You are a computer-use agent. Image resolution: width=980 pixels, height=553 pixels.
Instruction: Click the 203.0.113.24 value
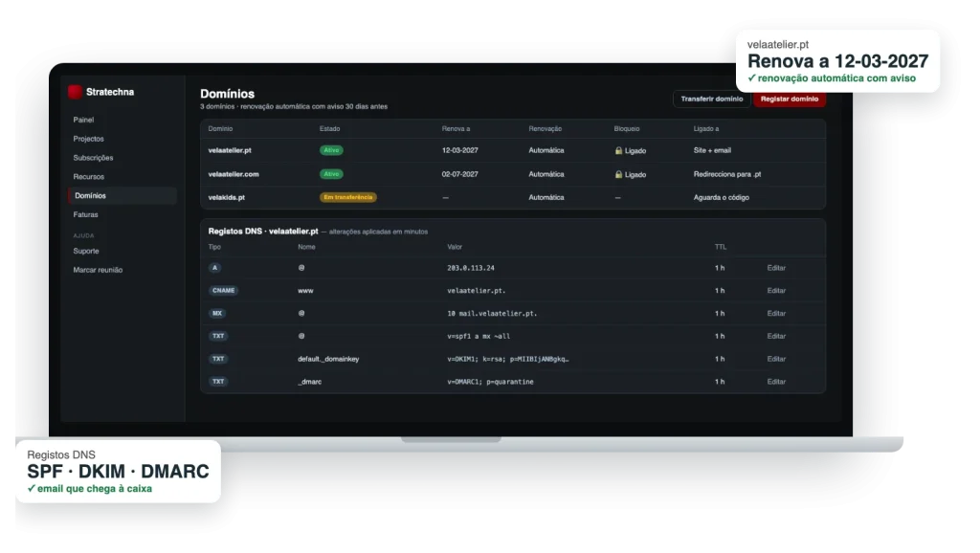tap(471, 268)
